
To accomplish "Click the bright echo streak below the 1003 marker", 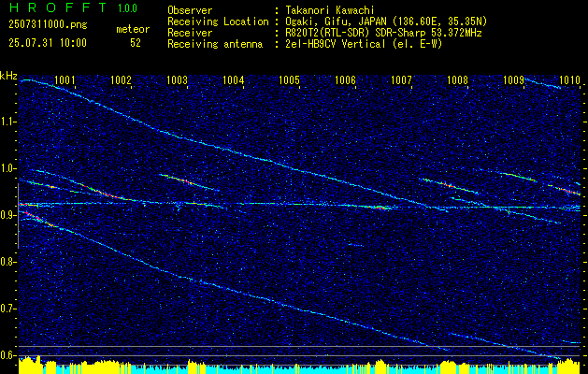I will coord(189,182).
